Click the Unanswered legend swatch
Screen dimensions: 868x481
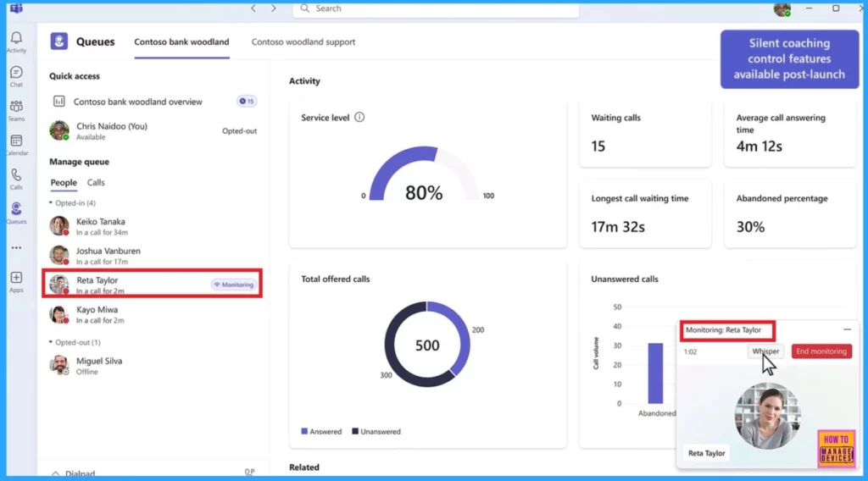355,431
